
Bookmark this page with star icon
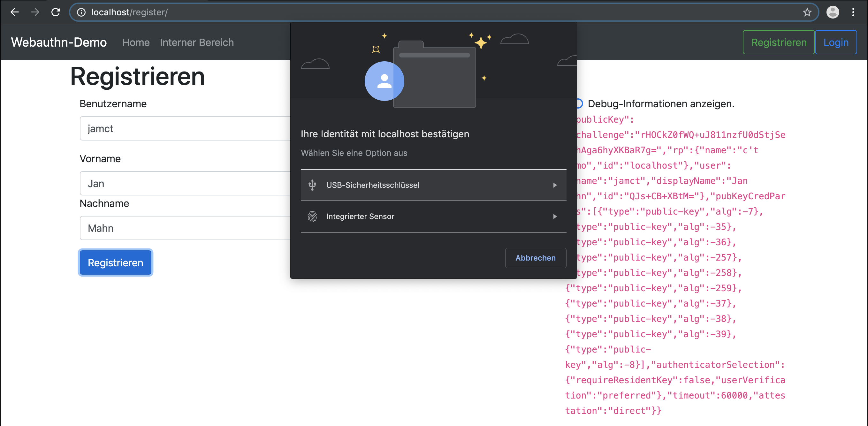click(x=807, y=12)
